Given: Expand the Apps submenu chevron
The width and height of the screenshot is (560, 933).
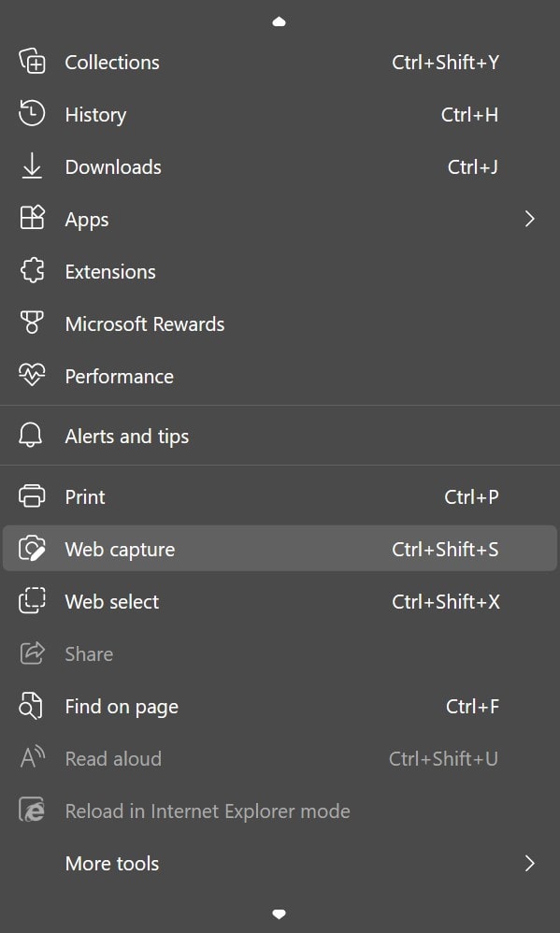Looking at the screenshot, I should point(529,219).
